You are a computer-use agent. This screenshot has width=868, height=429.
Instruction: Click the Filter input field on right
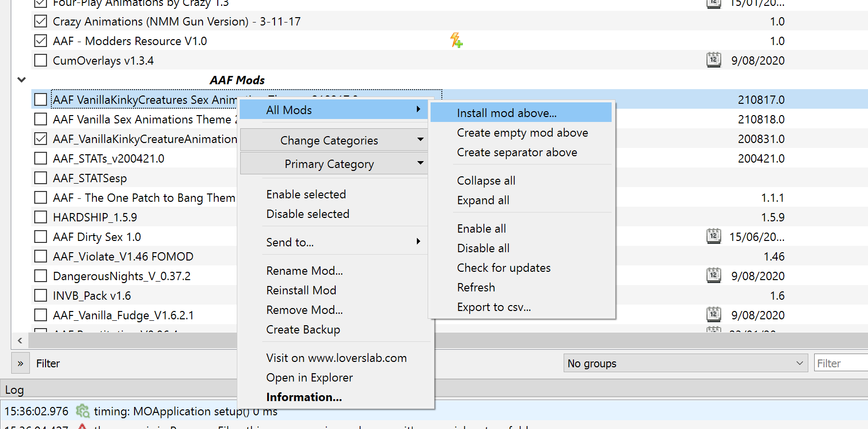840,363
